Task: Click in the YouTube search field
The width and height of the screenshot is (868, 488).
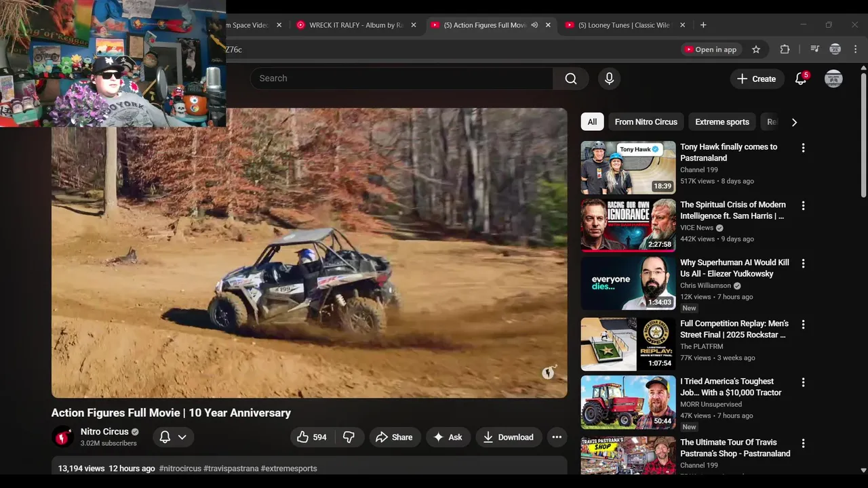Action: tap(401, 79)
